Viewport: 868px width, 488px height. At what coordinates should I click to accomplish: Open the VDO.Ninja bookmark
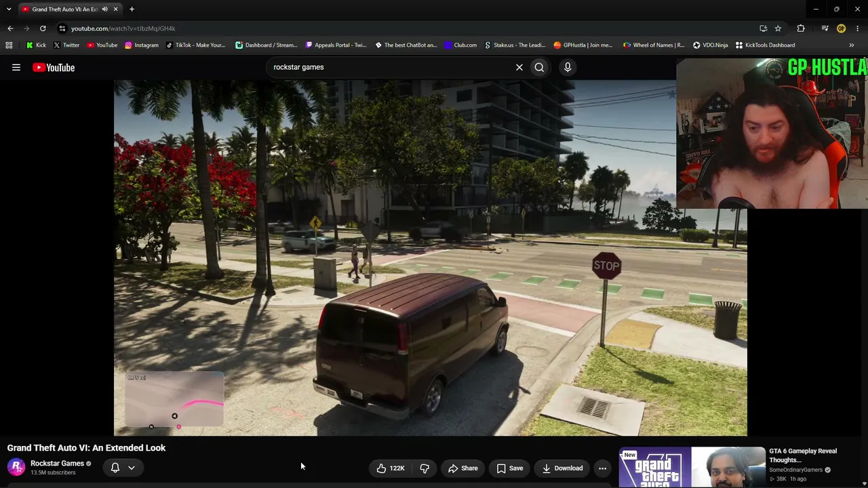(x=710, y=45)
